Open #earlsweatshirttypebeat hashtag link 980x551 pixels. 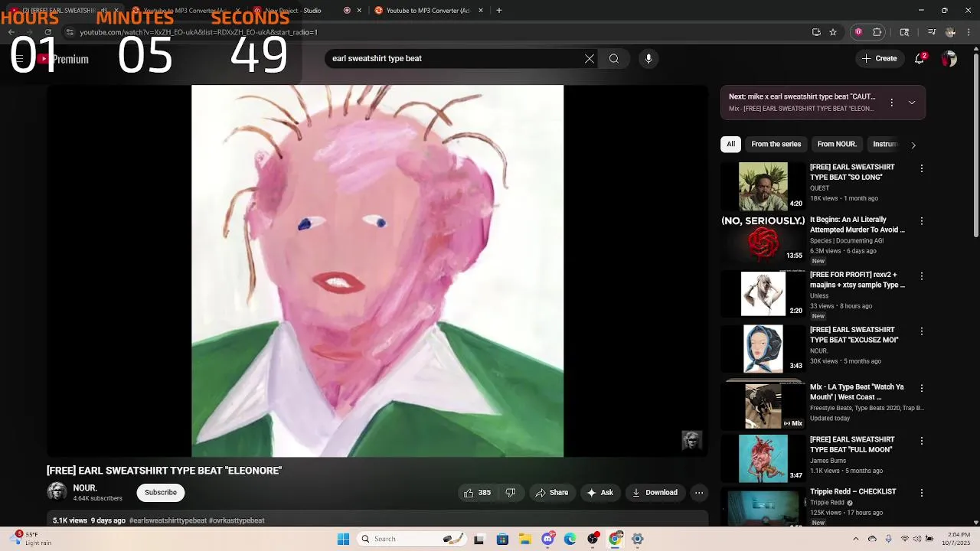click(x=168, y=520)
